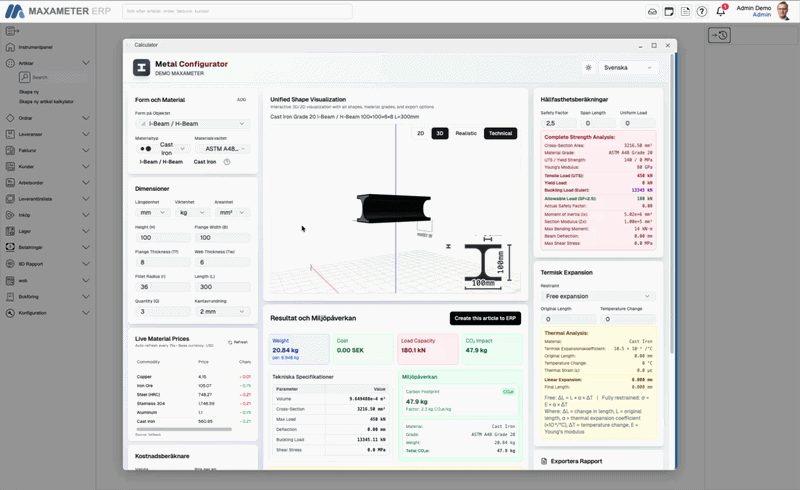Open the 2 mm edge rounding dropdown
The image size is (800, 490).
[222, 311]
